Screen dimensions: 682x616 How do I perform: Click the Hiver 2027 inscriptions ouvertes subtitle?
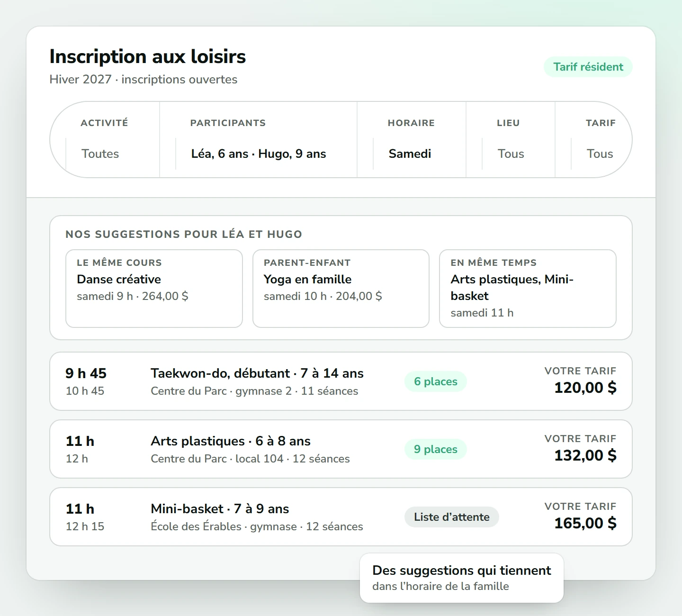144,79
